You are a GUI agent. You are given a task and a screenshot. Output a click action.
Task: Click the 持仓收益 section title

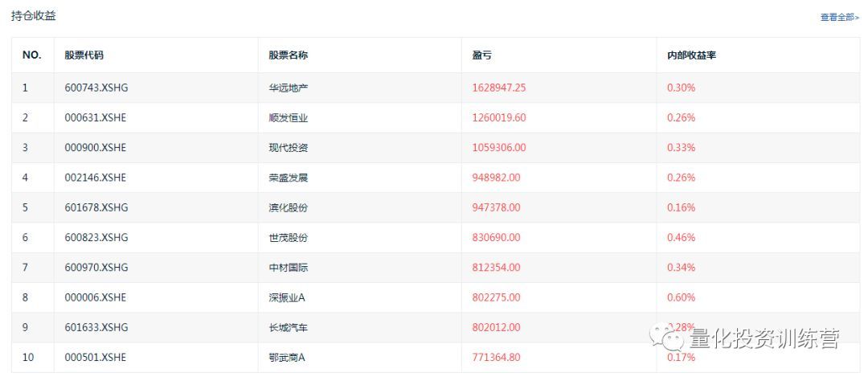34,15
